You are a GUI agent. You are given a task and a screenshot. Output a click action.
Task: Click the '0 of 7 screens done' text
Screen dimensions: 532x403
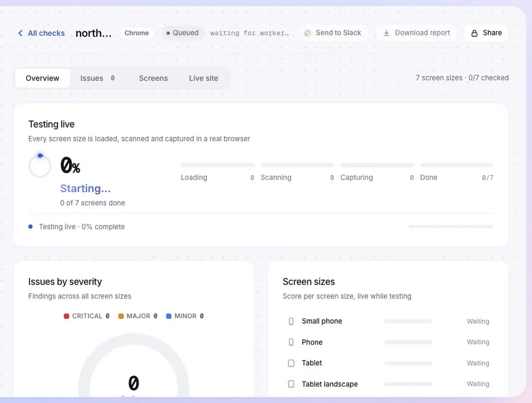click(x=93, y=203)
